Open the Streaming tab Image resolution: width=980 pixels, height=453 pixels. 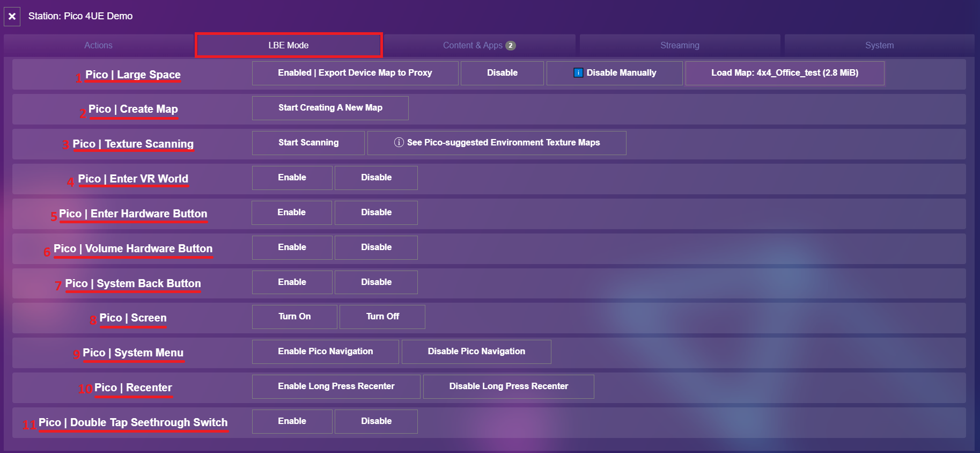680,46
